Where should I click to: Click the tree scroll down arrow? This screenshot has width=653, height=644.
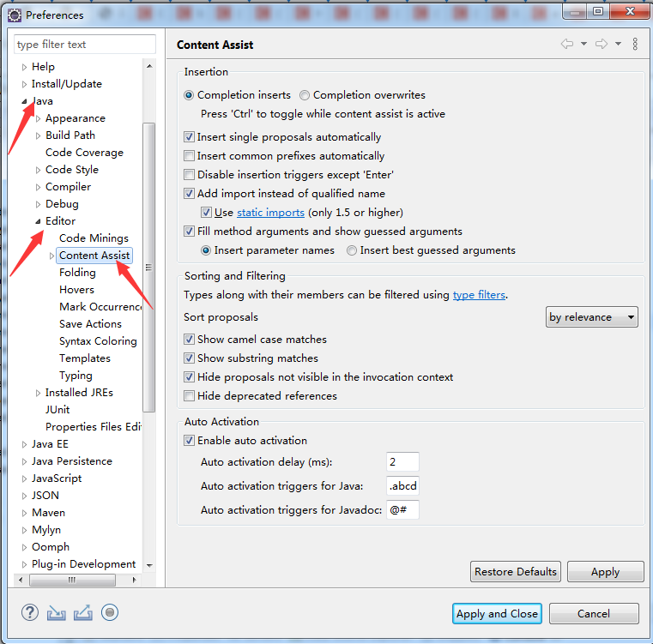(149, 565)
